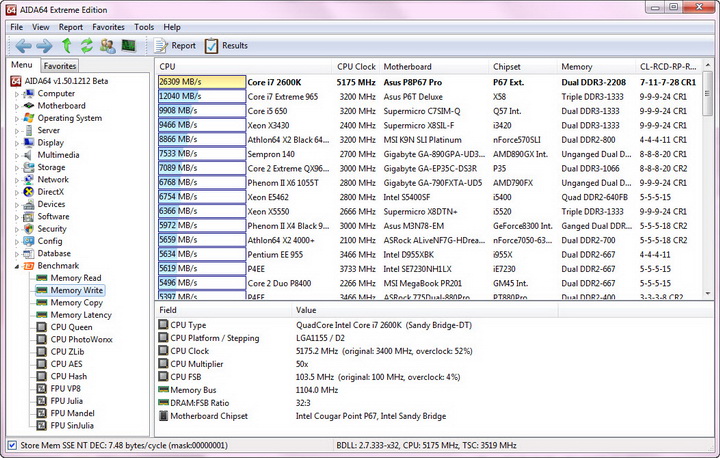Switch to the Favorites tab

[x=60, y=66]
